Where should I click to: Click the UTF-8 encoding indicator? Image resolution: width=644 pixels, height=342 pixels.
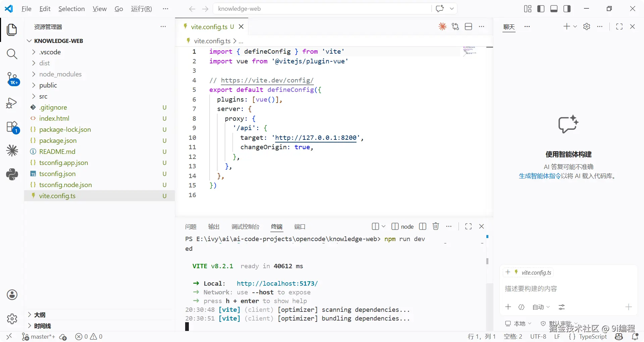tap(538, 337)
